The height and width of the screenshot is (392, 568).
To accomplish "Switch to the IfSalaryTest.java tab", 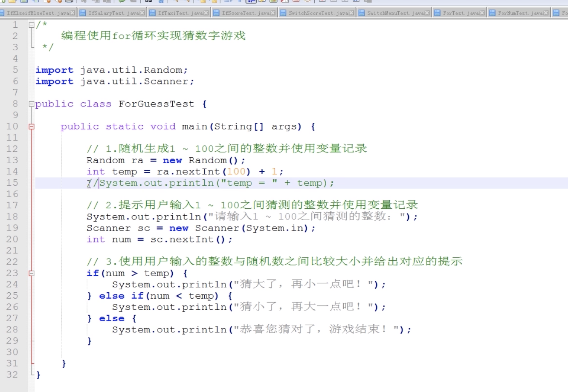I will click(x=112, y=13).
